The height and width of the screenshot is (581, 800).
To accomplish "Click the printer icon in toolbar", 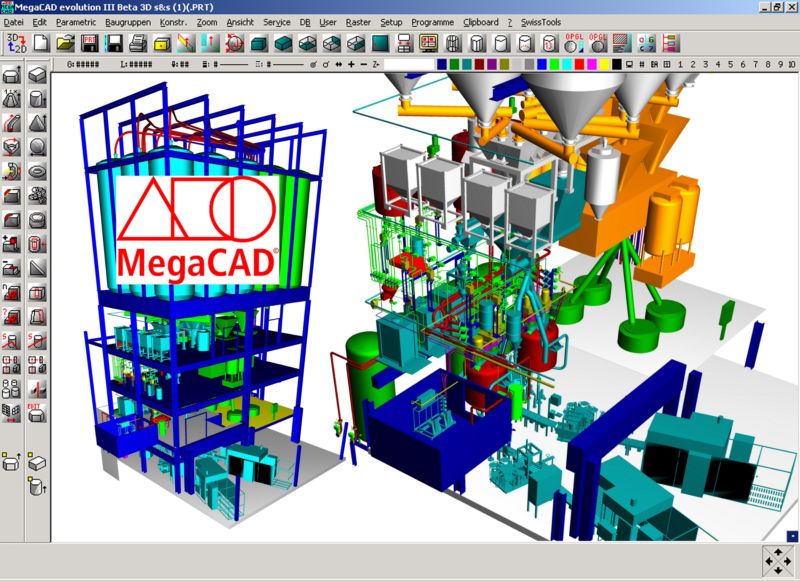I will 138,42.
